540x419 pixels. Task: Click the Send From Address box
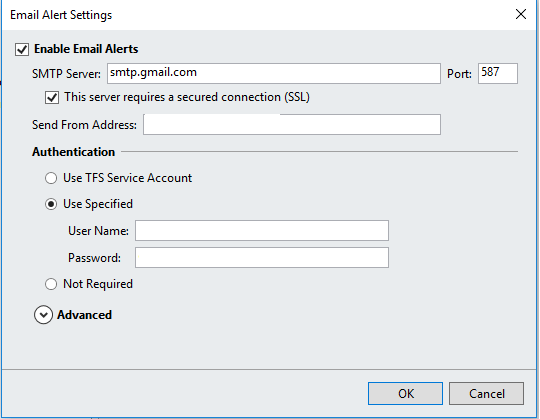(x=292, y=125)
